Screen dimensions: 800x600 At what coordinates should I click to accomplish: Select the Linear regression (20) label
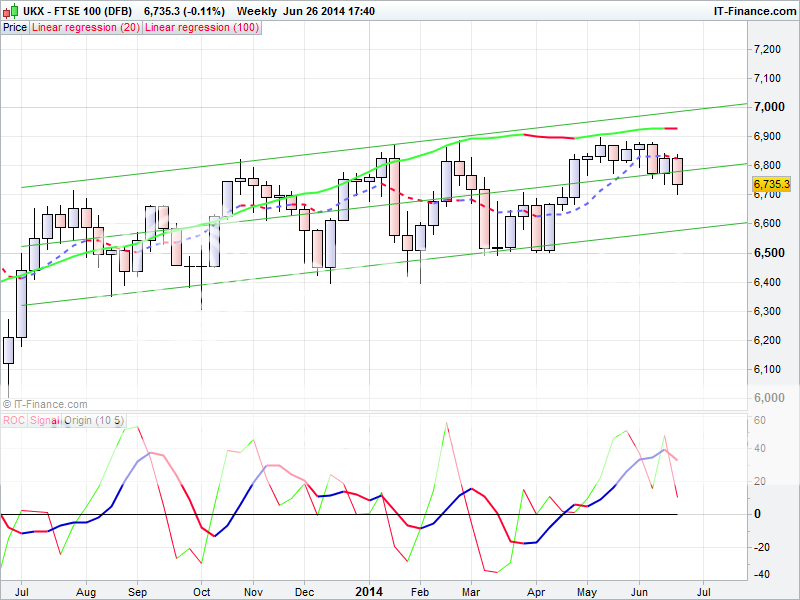(x=86, y=28)
